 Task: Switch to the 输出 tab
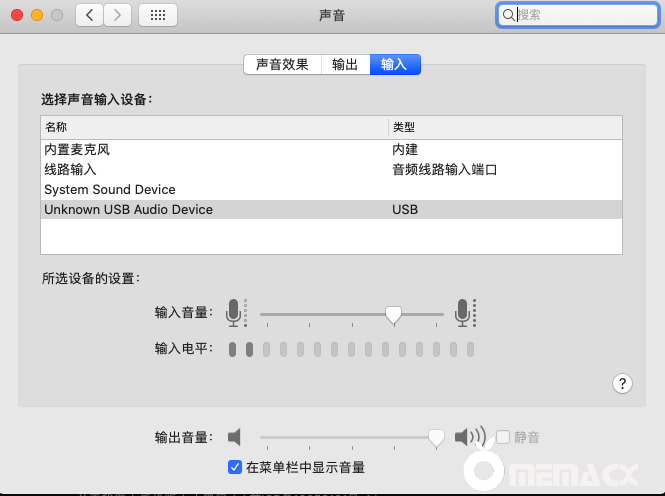[x=345, y=65]
